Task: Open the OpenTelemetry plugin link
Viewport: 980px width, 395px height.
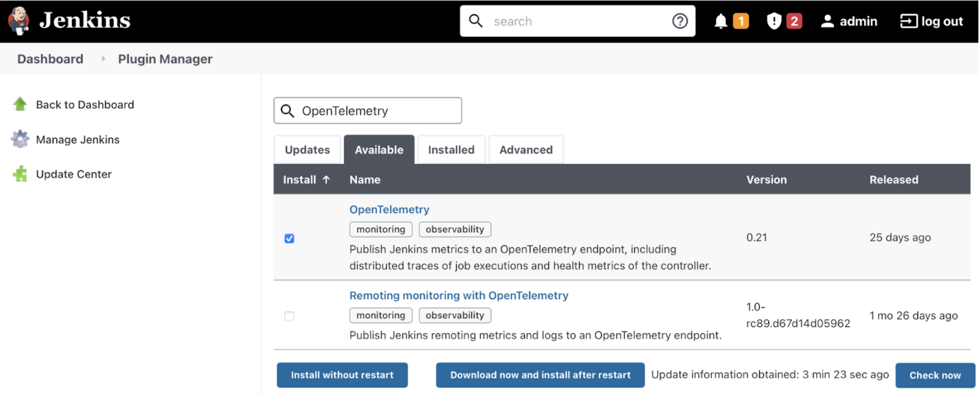Action: pos(389,209)
